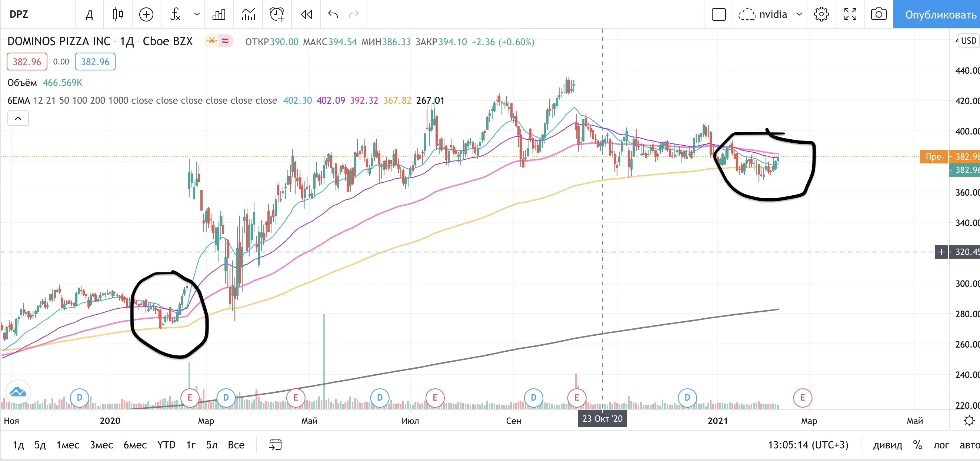980x461 pixels.
Task: Expand the nvidia layout dropdown chevron
Action: pos(799,14)
